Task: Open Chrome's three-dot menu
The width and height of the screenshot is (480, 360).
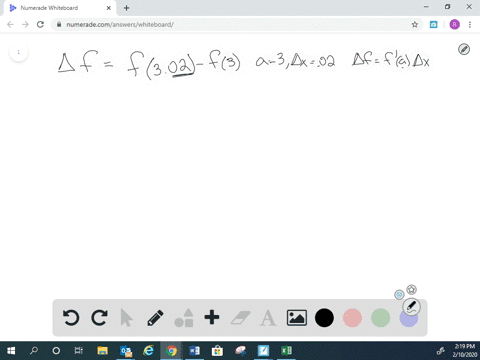Action: click(x=470, y=24)
